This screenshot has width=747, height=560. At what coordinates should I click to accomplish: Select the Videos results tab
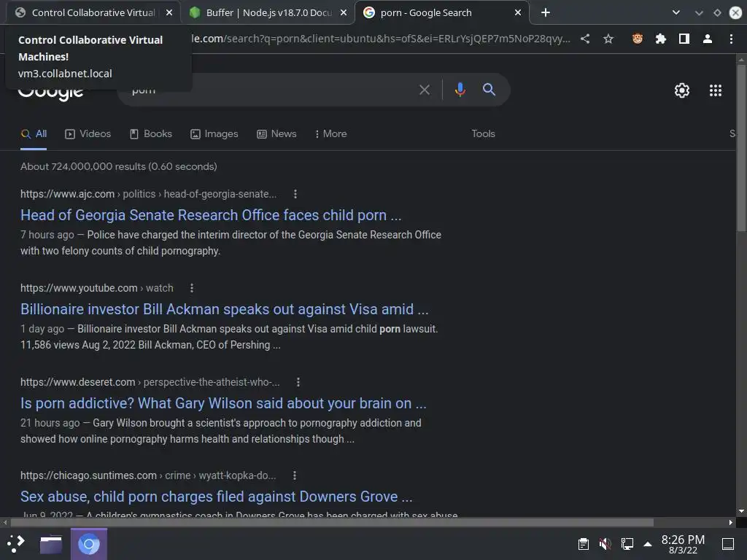pos(88,134)
